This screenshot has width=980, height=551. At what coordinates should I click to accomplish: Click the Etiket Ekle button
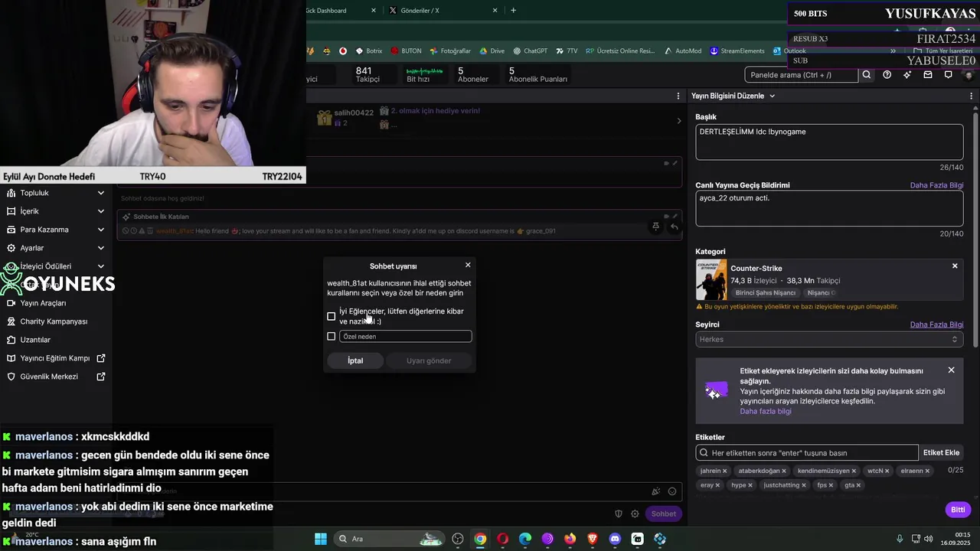941,452
